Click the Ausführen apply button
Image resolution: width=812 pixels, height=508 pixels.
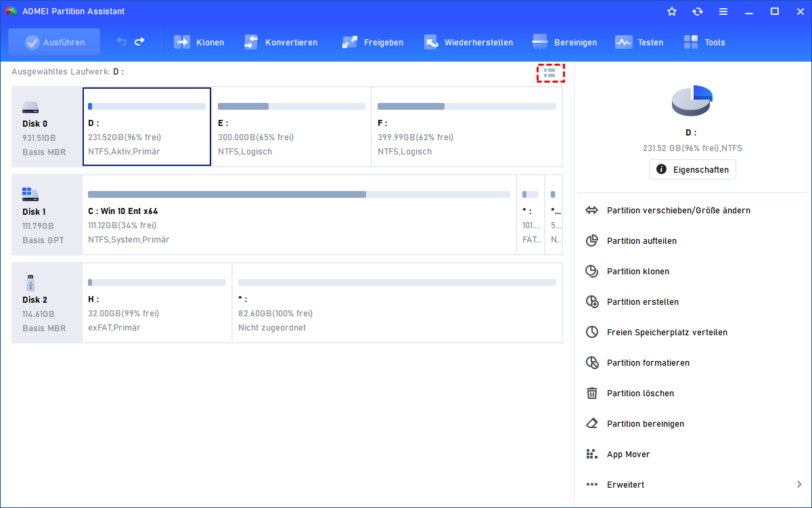pyautogui.click(x=54, y=42)
